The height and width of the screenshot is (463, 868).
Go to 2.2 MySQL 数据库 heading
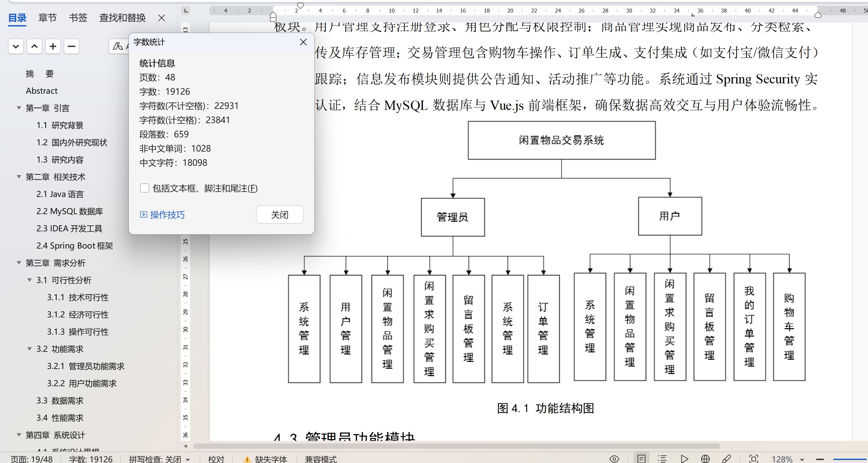pyautogui.click(x=70, y=211)
